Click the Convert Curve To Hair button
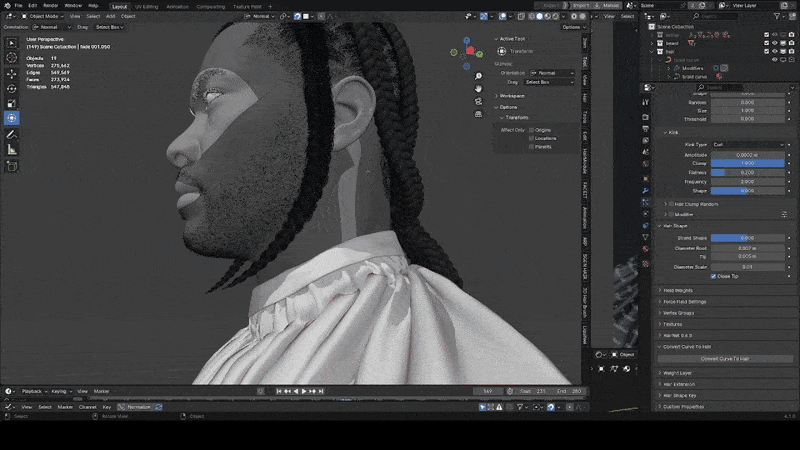Image resolution: width=800 pixels, height=450 pixels. [725, 359]
